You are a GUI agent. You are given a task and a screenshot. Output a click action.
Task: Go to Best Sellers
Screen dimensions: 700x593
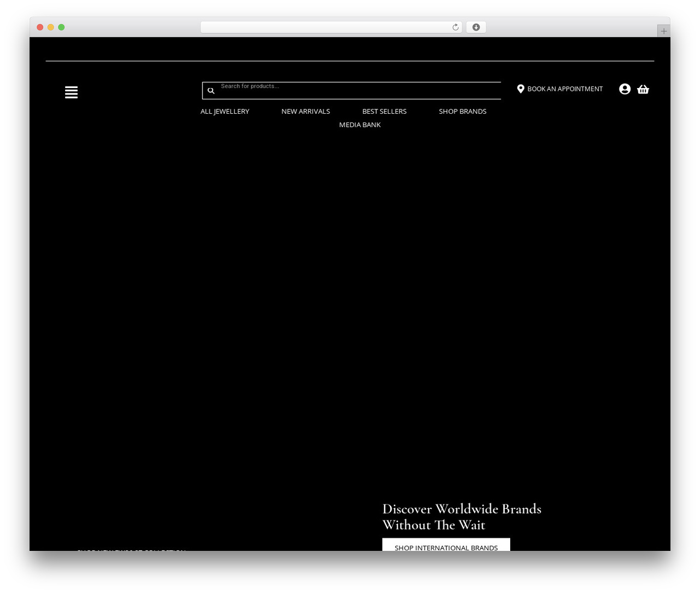coord(384,111)
